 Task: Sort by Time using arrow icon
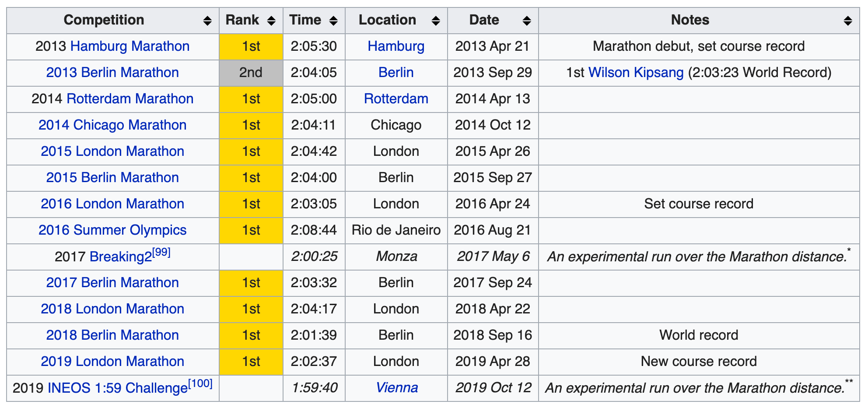(x=333, y=21)
